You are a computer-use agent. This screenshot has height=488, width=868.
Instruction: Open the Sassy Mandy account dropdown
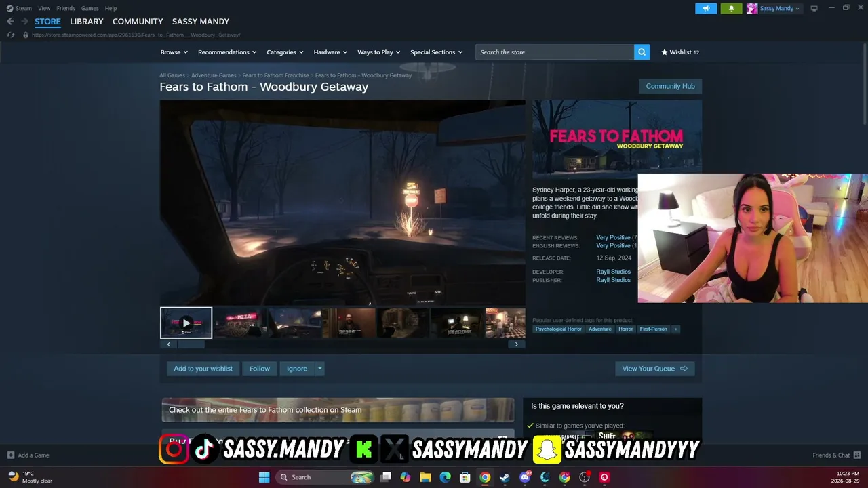click(x=780, y=8)
